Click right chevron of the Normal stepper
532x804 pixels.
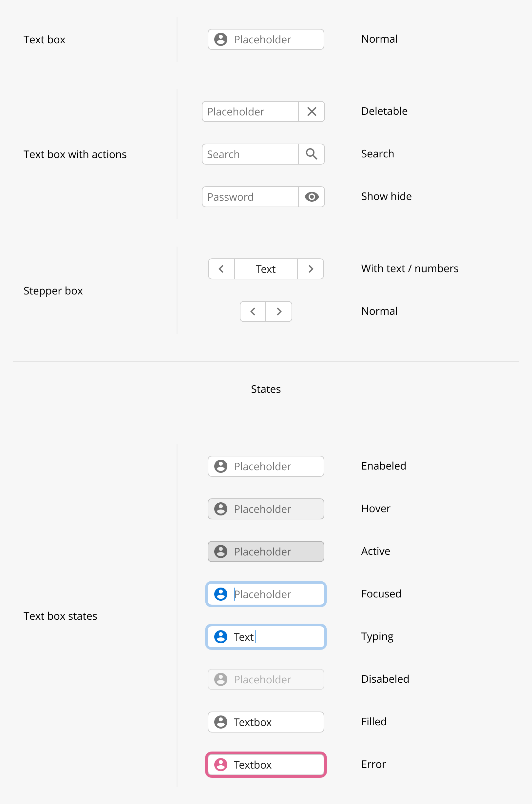(279, 312)
